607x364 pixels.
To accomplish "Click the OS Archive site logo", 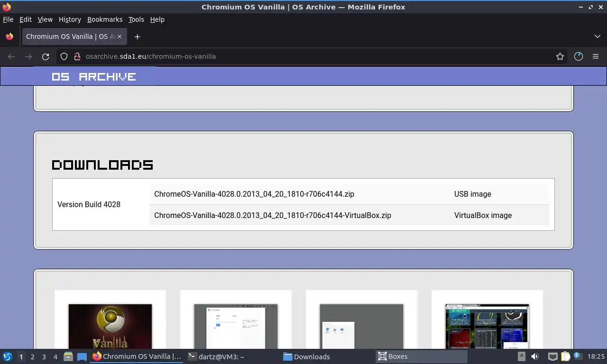I will [x=94, y=77].
